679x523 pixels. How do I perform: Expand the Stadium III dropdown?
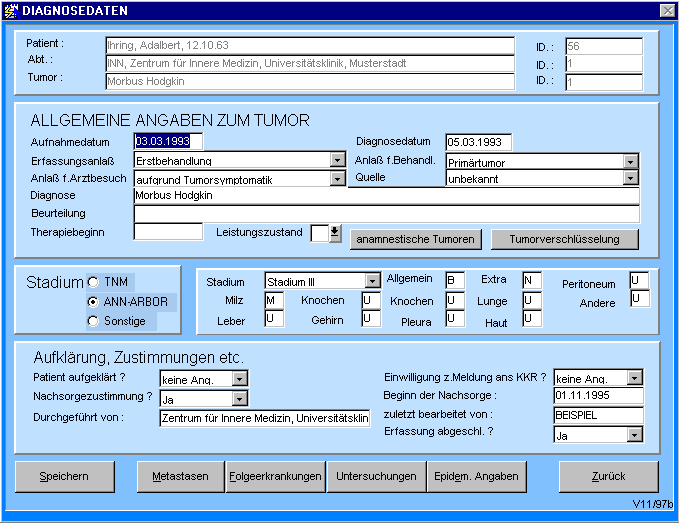click(x=372, y=282)
